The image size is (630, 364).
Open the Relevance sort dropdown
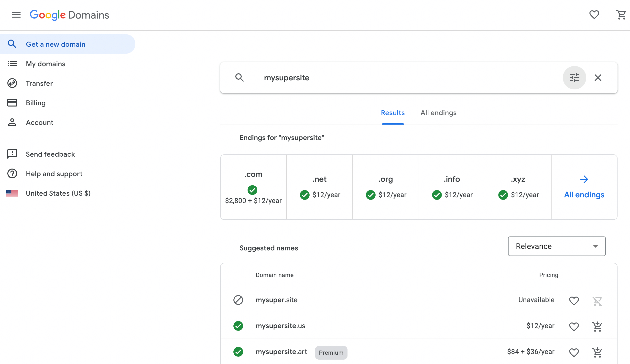(557, 246)
